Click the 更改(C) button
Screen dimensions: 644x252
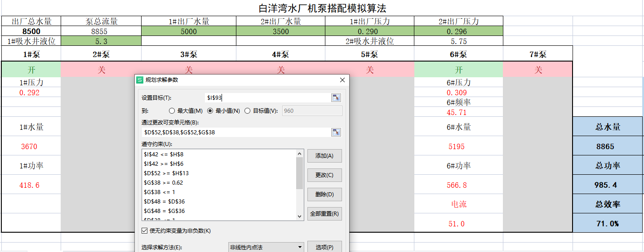[324, 175]
